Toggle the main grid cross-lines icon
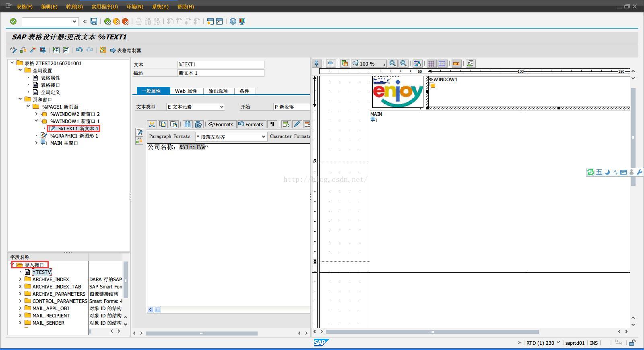 442,64
